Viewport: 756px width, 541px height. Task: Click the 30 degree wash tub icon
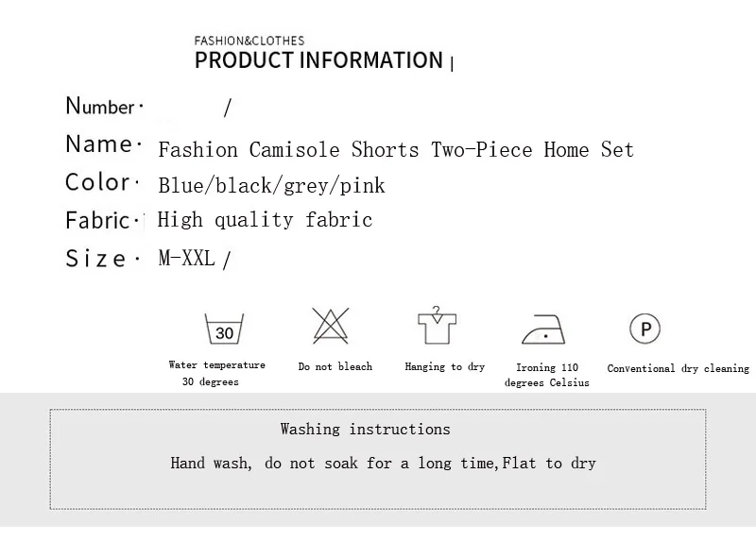(224, 329)
